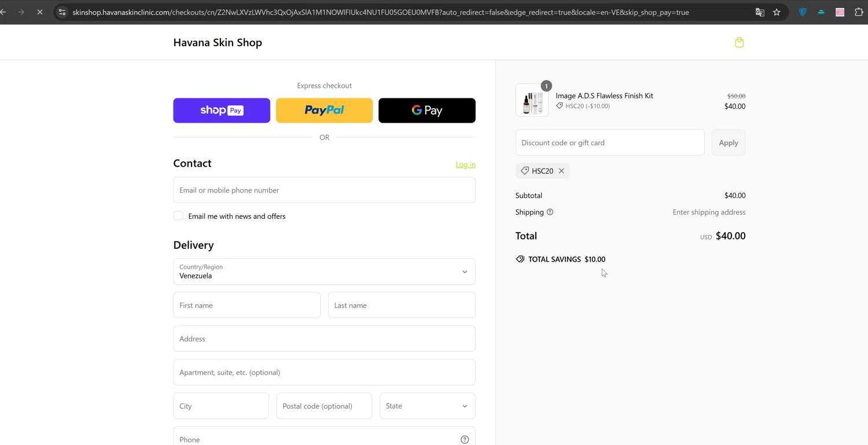Viewport: 868px width, 445px height.
Task: Open the blue shield extension icon
Action: pyautogui.click(x=803, y=12)
